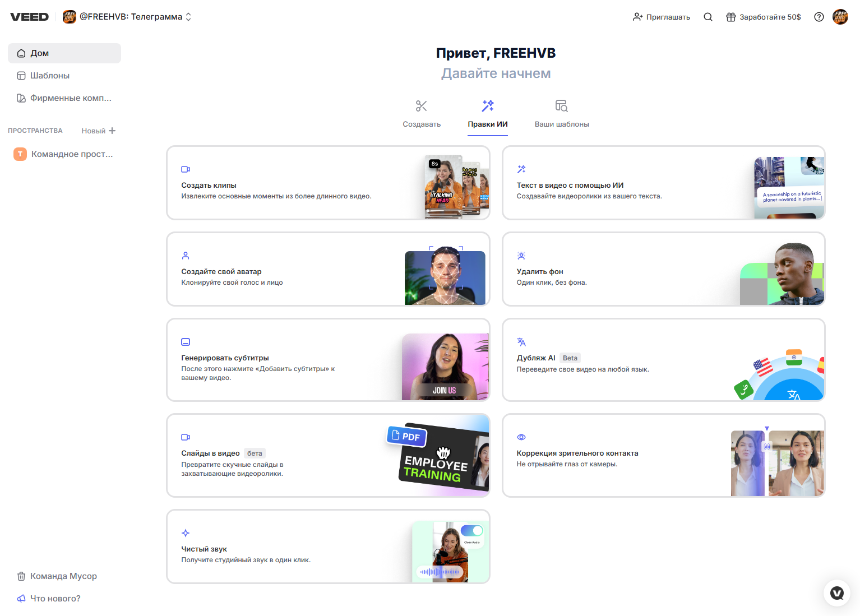Screen dimensions: 860x616
Task: Click the gift icon for Заработайте 50$
Action: point(730,17)
